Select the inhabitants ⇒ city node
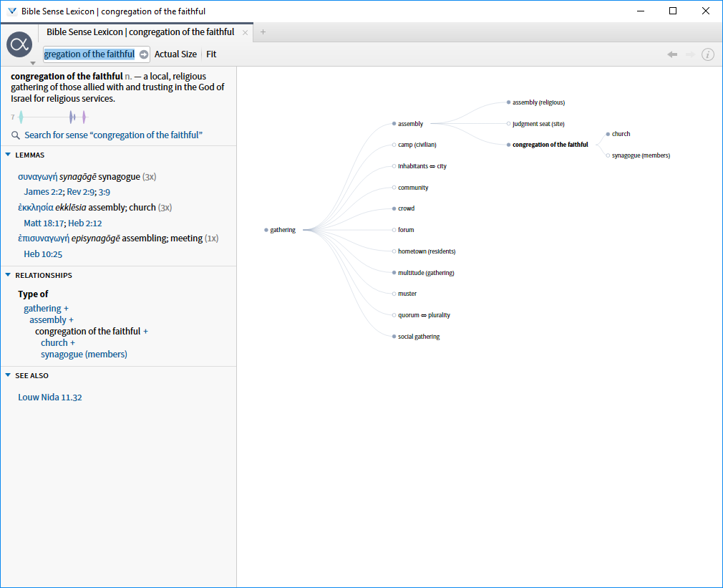This screenshot has height=588, width=723. pos(419,166)
